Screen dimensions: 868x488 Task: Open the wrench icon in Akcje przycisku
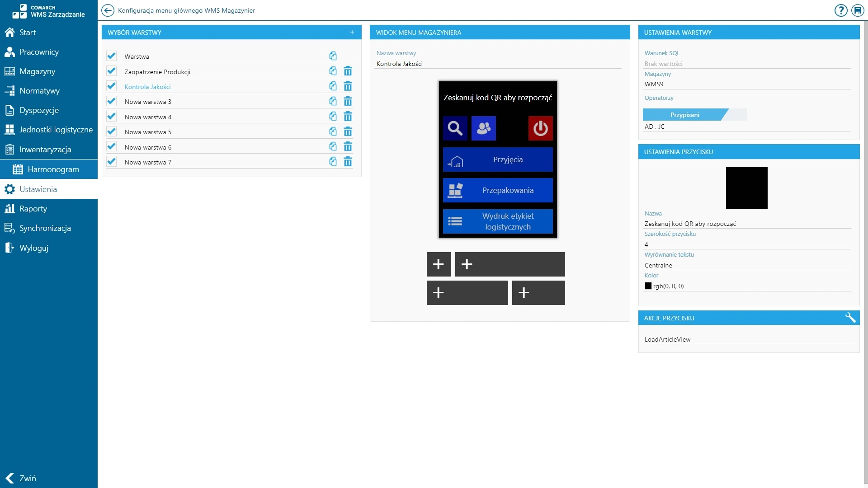(850, 318)
